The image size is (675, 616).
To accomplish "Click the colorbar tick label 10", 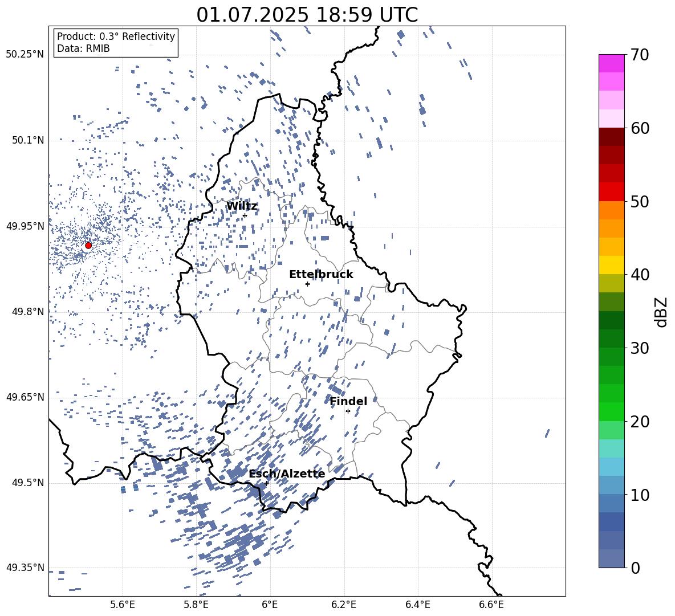I will point(640,495).
